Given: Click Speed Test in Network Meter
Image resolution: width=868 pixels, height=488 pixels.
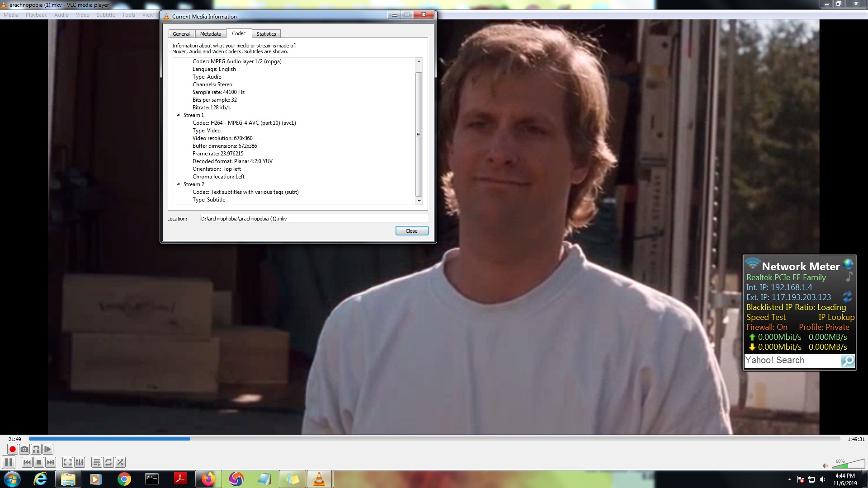Looking at the screenshot, I should pyautogui.click(x=766, y=317).
